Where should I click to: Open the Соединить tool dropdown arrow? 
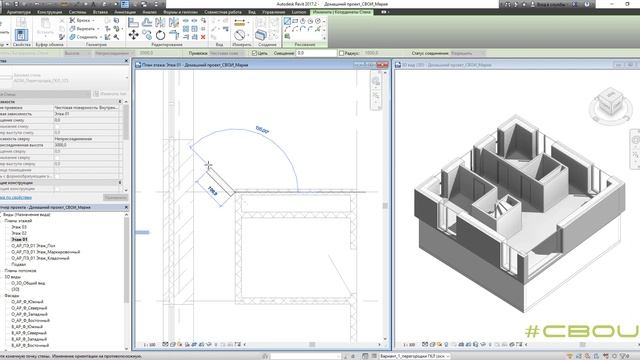(x=100, y=37)
